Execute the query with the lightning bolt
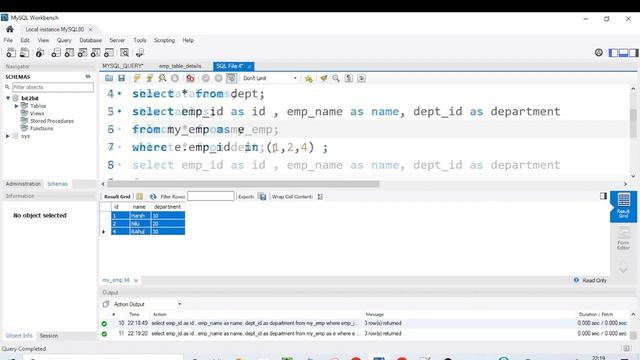Image resolution: width=640 pixels, height=360 pixels. click(137, 78)
